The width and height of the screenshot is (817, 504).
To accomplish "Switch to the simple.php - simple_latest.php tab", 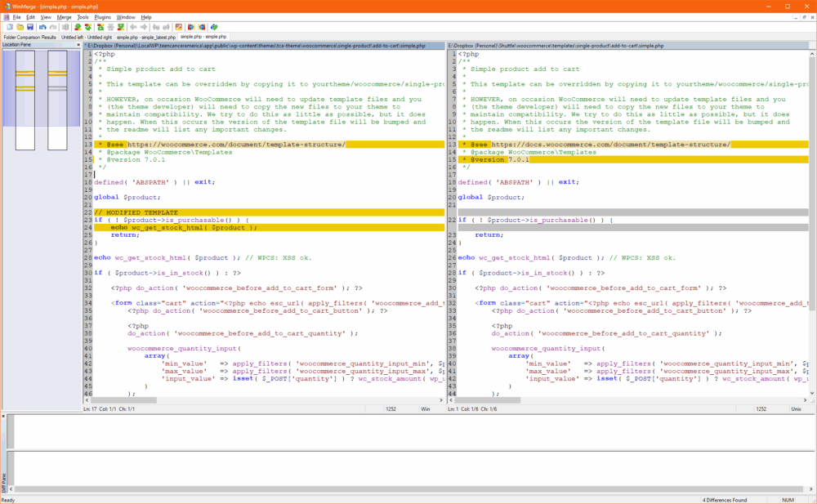I will [145, 37].
